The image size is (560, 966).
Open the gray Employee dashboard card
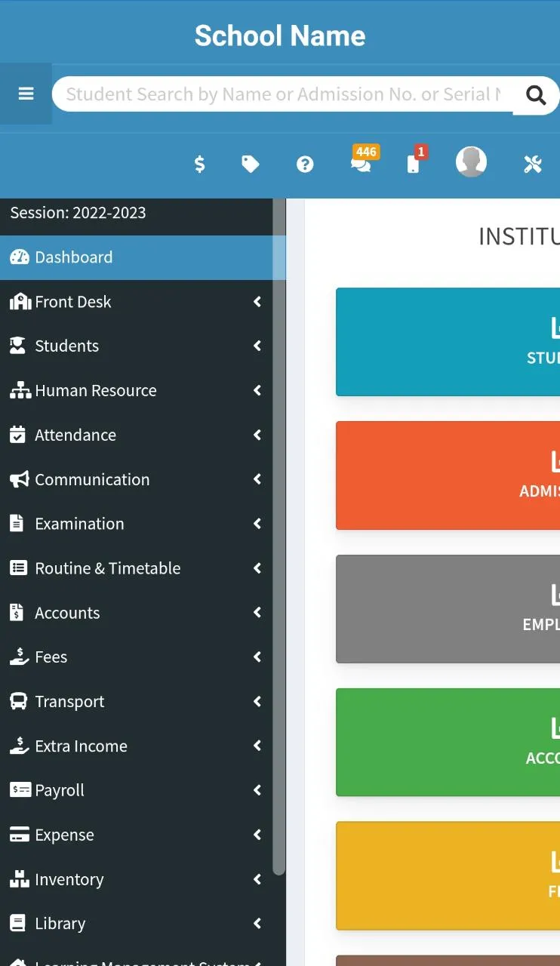pos(448,609)
